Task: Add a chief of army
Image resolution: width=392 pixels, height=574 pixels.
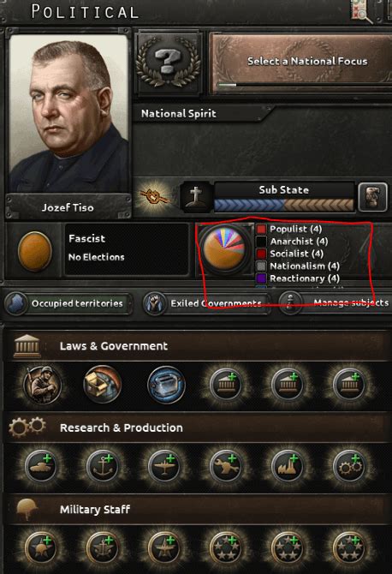Action: (41, 548)
